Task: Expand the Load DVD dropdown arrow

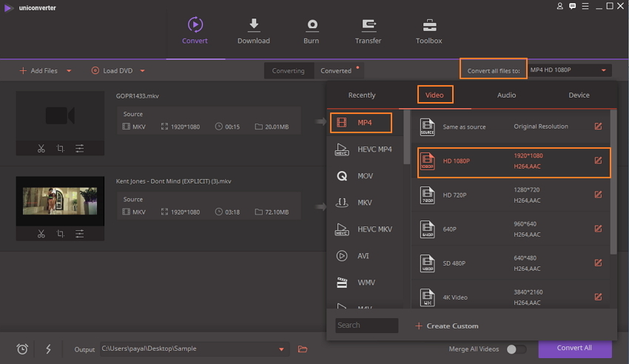Action: point(142,71)
